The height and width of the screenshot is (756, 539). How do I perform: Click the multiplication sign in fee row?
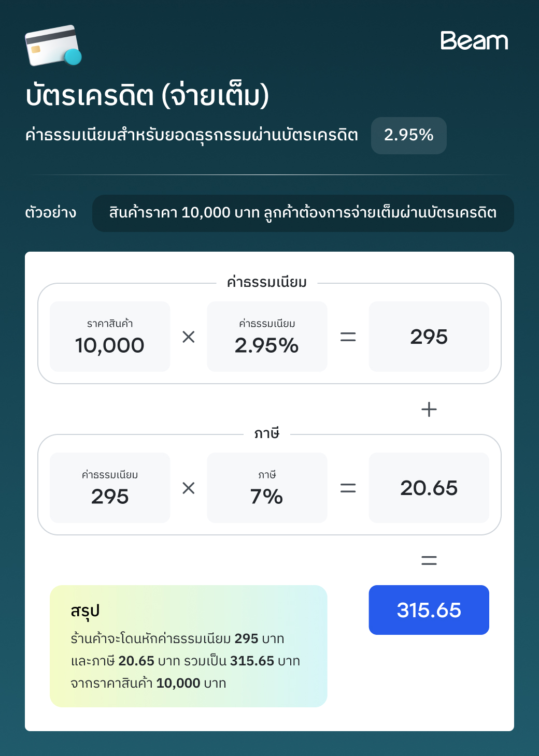189,337
